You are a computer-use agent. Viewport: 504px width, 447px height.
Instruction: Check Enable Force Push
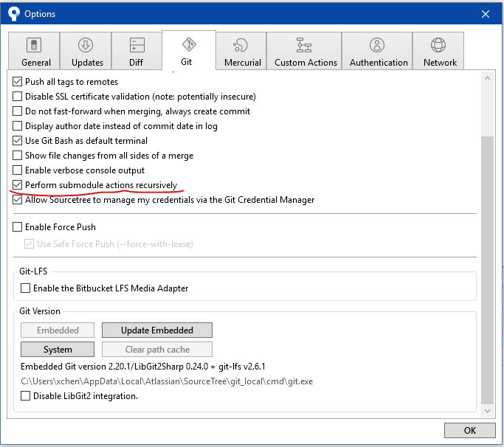tap(18, 227)
